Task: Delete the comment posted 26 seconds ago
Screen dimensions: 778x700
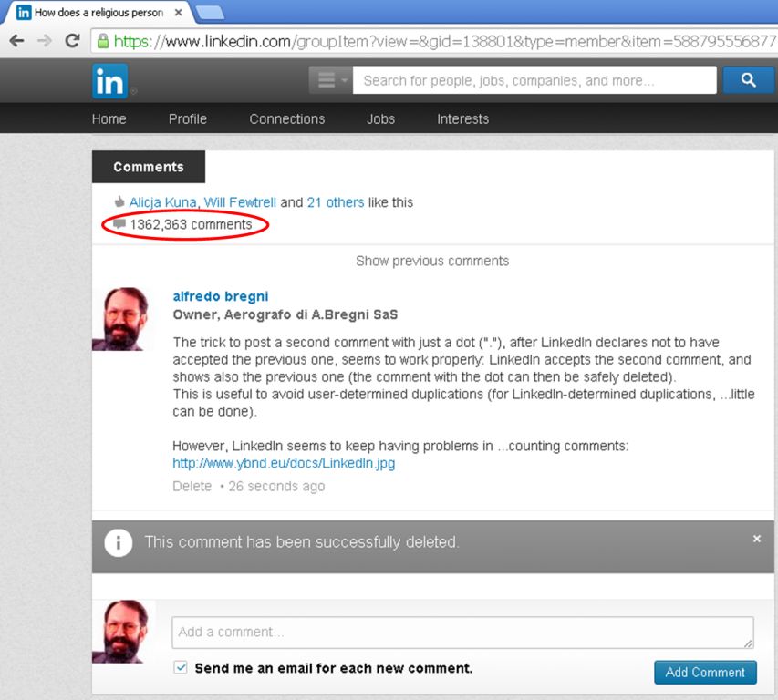Action: (192, 487)
